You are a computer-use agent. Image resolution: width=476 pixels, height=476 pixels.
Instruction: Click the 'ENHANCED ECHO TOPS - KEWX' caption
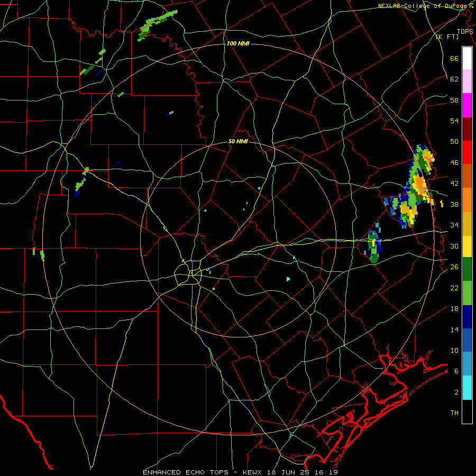(204, 472)
